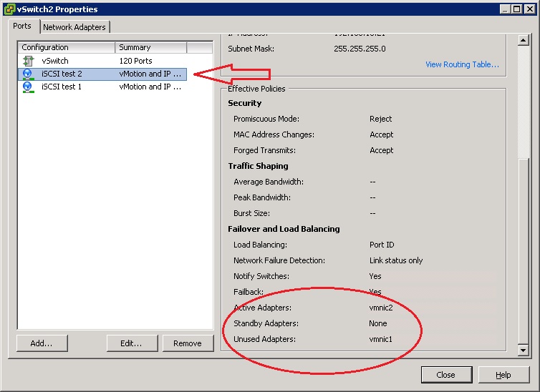Switch to the Ports tab

[x=22, y=26]
